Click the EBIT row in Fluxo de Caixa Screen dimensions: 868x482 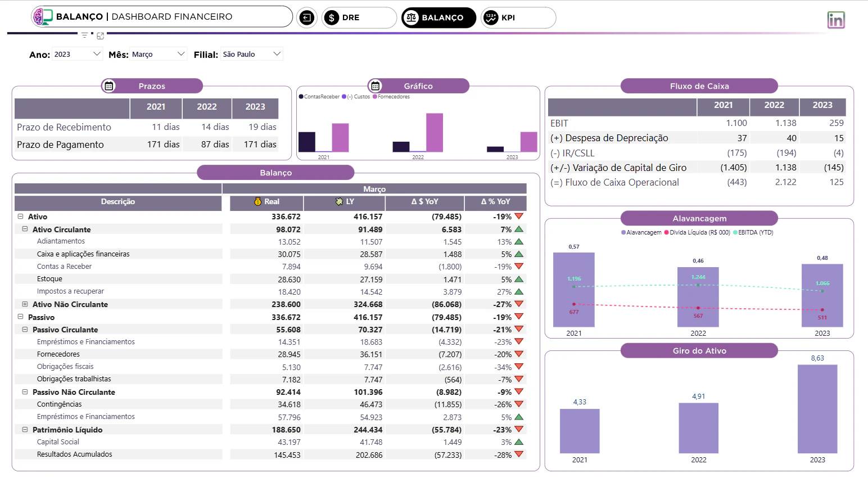(x=697, y=123)
